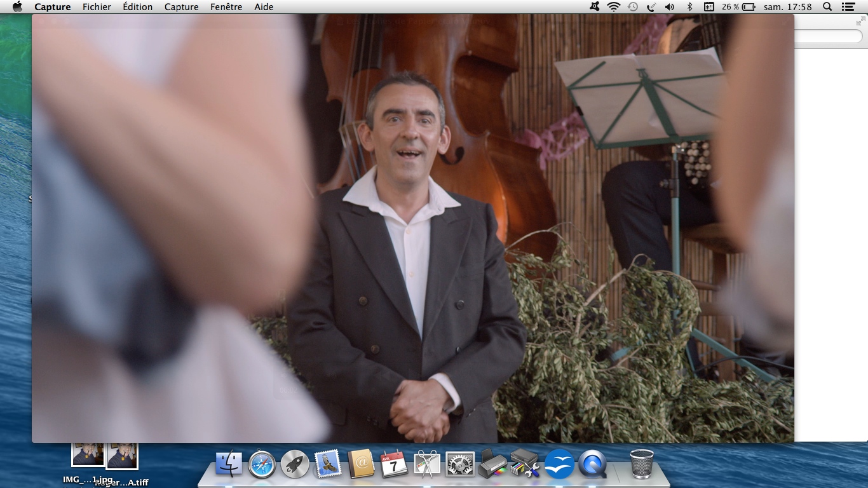
Task: Expand the battery status menu
Action: (x=749, y=7)
